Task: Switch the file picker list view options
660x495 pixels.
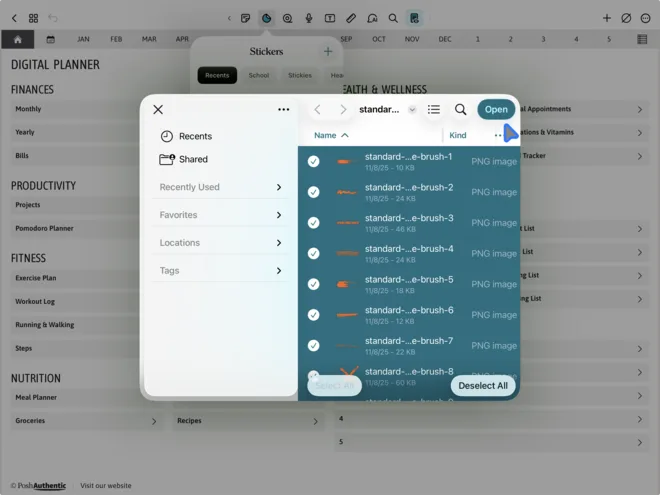Action: pyautogui.click(x=434, y=110)
